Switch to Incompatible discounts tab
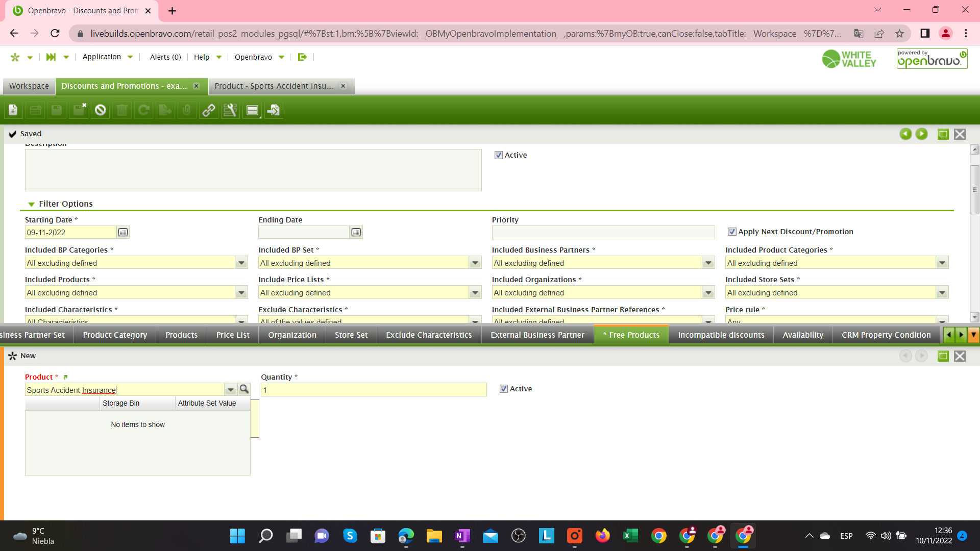980x551 pixels. [721, 335]
